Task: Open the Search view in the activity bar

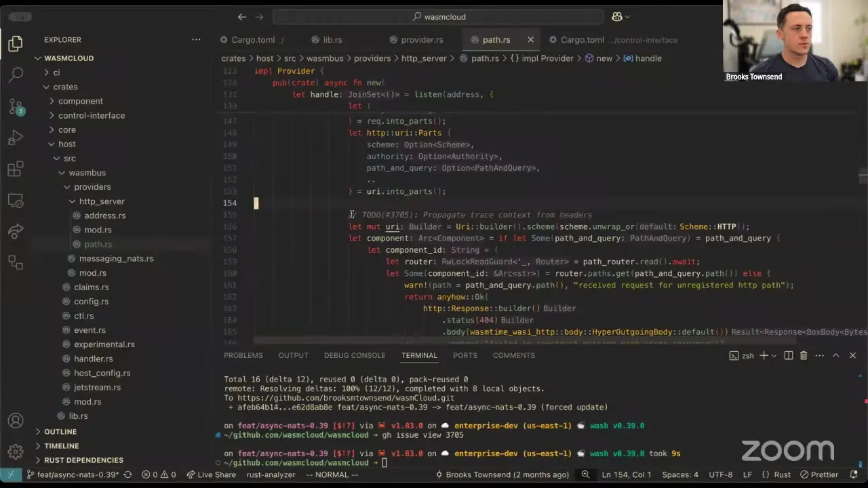Action: click(x=15, y=75)
